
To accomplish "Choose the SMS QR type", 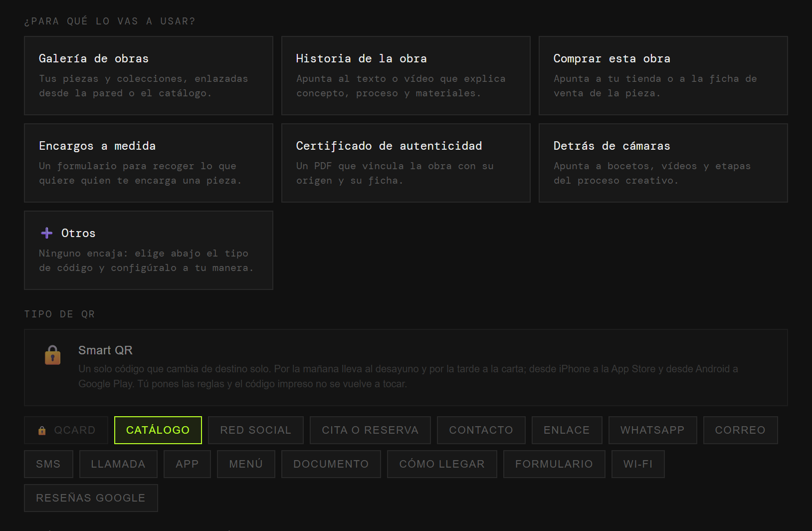I will pos(48,464).
